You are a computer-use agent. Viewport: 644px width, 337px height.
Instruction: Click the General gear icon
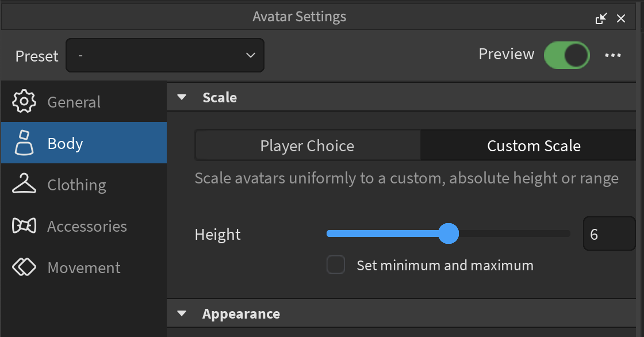[24, 101]
